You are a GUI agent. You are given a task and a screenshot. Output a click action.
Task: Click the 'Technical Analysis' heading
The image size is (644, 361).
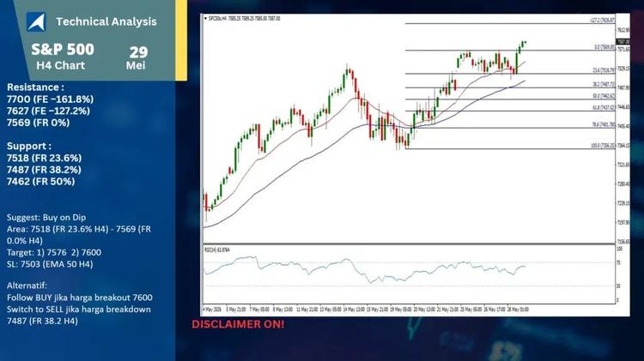tap(106, 21)
